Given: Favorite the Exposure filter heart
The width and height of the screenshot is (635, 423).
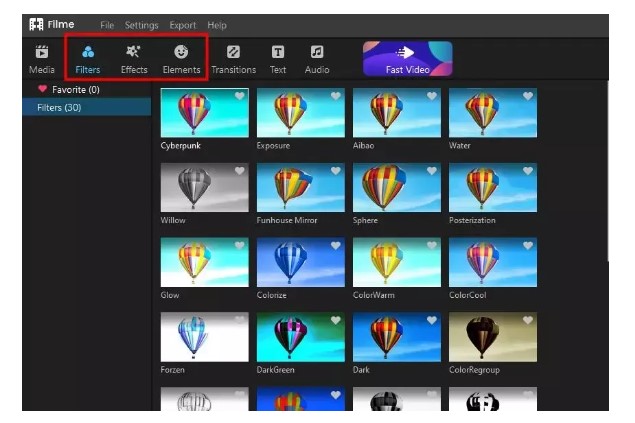Looking at the screenshot, I should [x=336, y=96].
